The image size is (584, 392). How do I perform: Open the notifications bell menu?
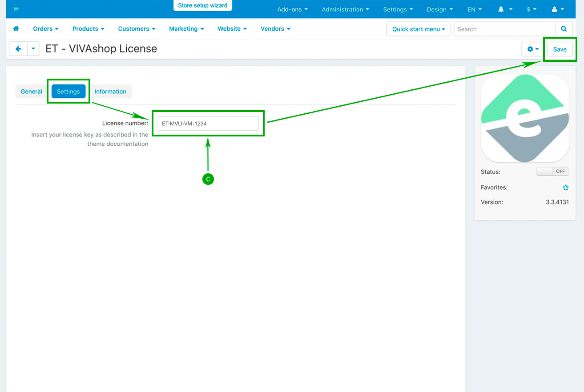click(505, 9)
